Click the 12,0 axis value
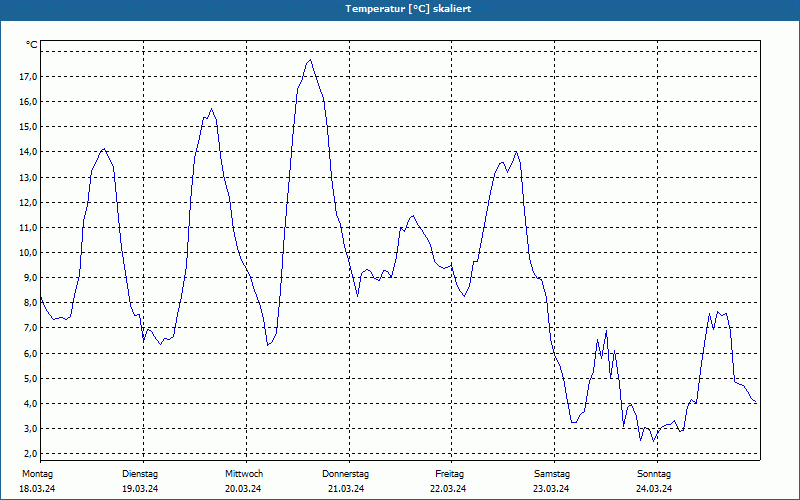This screenshot has height=500, width=800. click(x=28, y=203)
